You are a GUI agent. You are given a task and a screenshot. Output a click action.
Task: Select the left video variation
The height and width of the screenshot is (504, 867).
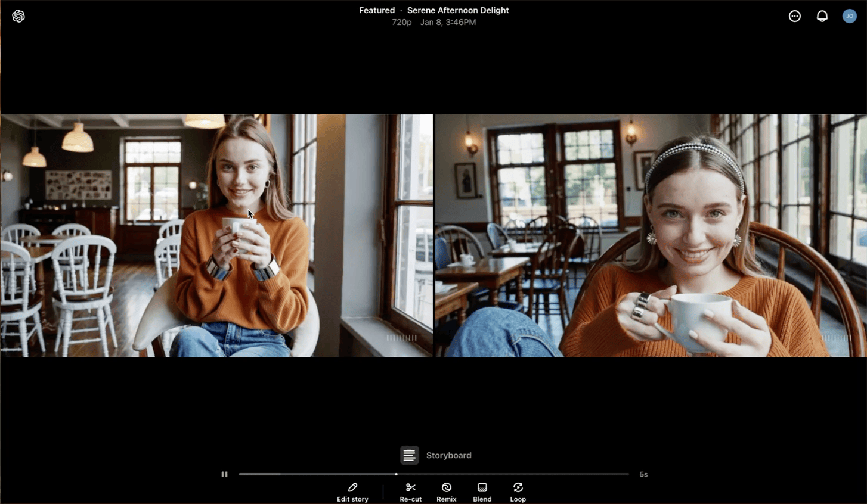click(x=216, y=235)
